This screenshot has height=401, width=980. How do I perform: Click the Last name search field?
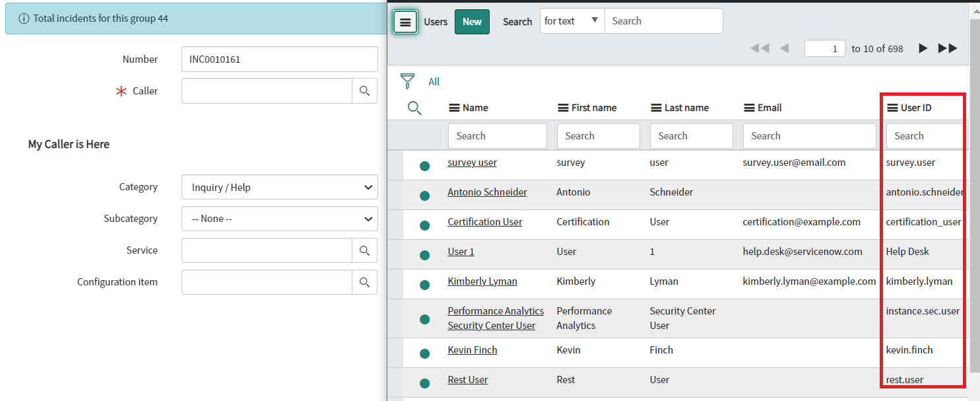690,136
